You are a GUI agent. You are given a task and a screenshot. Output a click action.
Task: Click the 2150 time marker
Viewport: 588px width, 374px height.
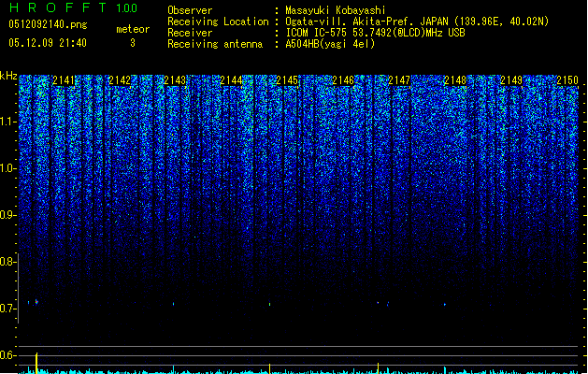(567, 80)
